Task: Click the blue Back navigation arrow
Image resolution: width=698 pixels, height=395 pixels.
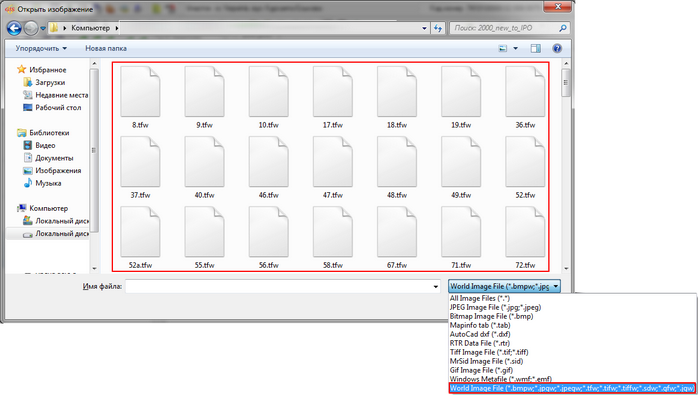Action: (x=14, y=28)
